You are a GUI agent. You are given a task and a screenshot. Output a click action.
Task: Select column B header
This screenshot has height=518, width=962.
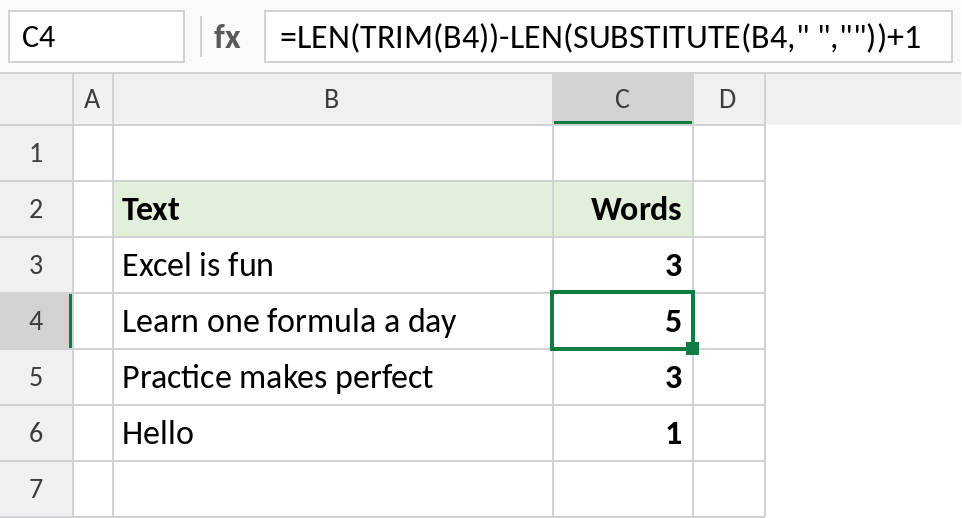coord(333,99)
